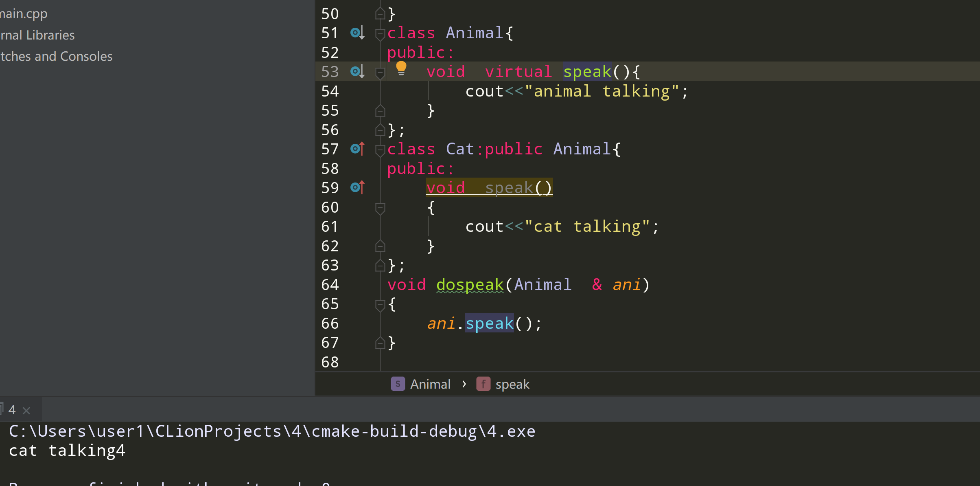Screen dimensions: 980x486
Task: Click the overridden marker icon on line 51
Action: click(357, 33)
